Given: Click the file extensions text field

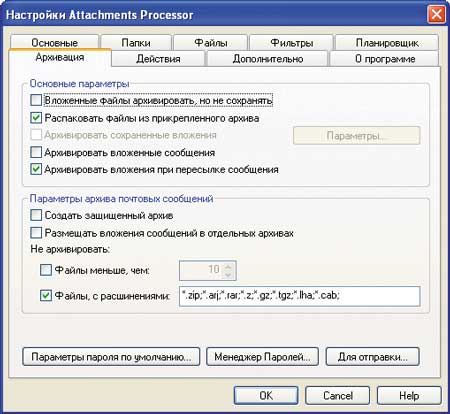Looking at the screenshot, I should pos(299,296).
